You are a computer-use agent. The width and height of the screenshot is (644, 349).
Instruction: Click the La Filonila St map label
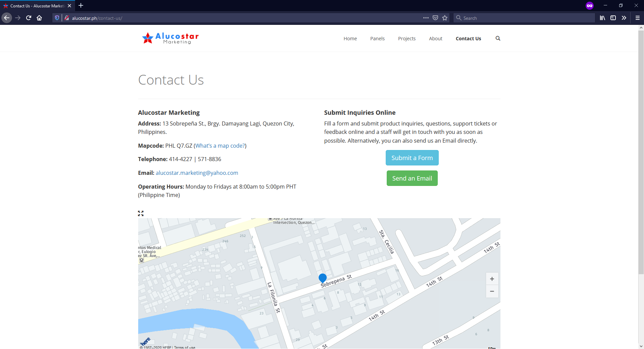[274, 297]
